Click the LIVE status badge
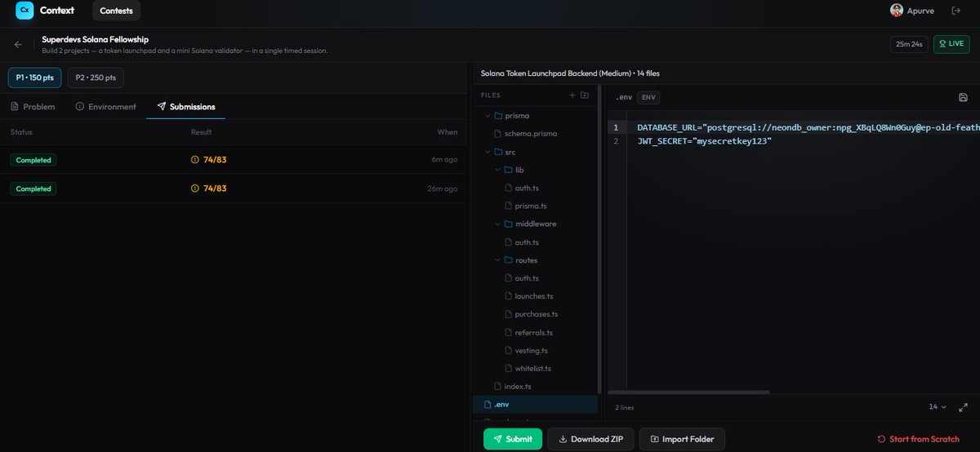 point(951,44)
